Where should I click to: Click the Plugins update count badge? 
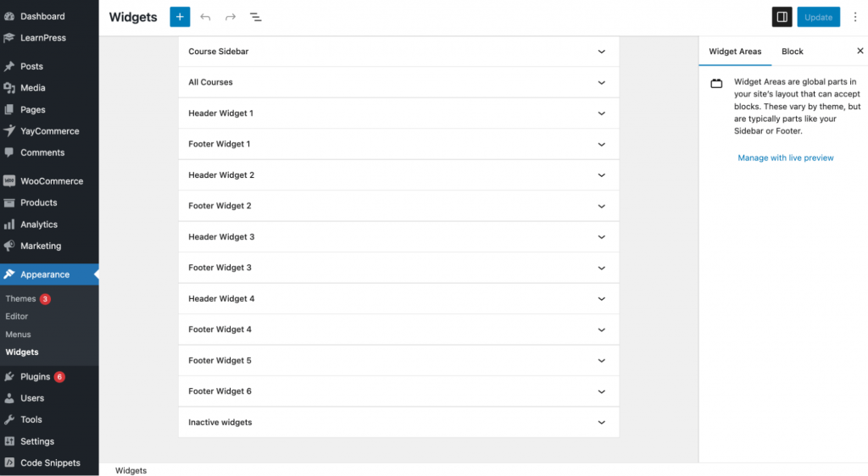[x=59, y=377]
